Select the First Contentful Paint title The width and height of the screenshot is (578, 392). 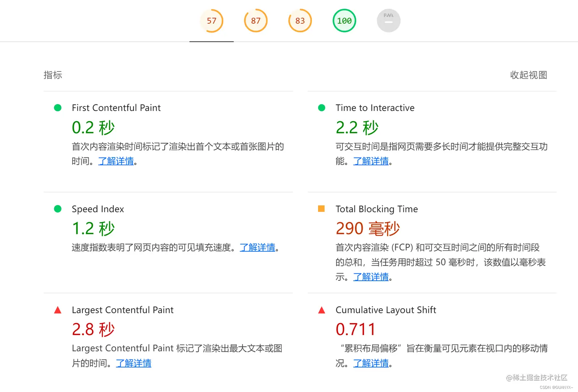point(116,108)
